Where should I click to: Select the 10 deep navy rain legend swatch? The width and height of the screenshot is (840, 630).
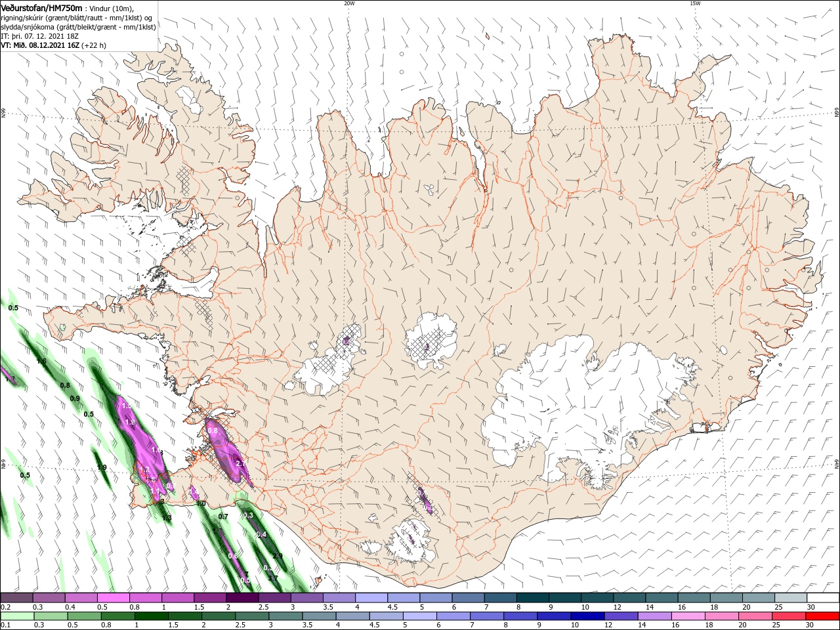587,616
